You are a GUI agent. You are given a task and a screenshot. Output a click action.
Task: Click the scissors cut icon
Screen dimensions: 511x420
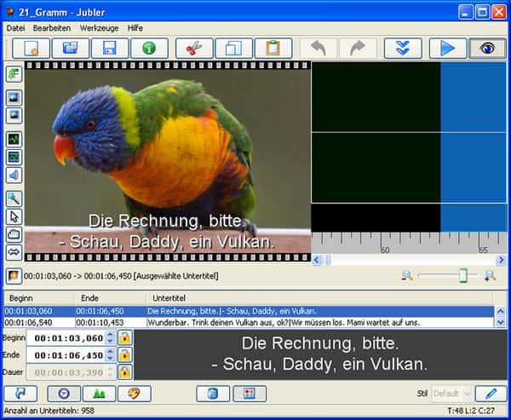tap(193, 49)
